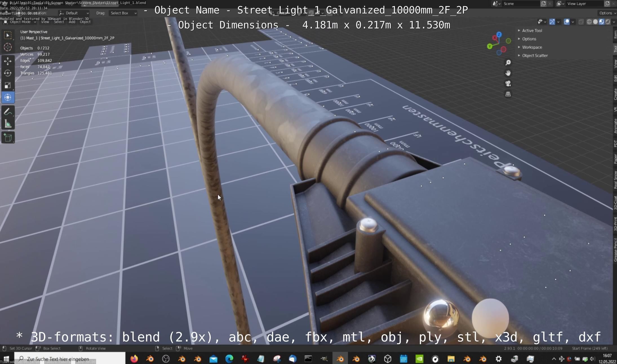Switch to the Item sidebar tab

tap(615, 34)
